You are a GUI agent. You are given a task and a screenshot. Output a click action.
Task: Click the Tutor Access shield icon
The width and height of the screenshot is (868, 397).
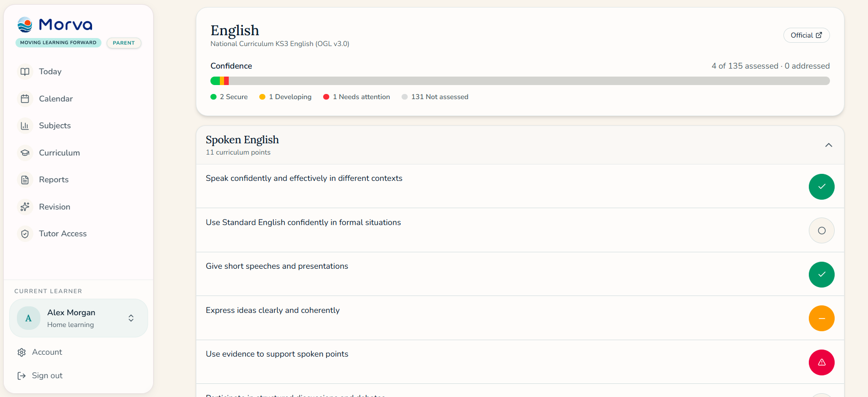click(x=25, y=234)
